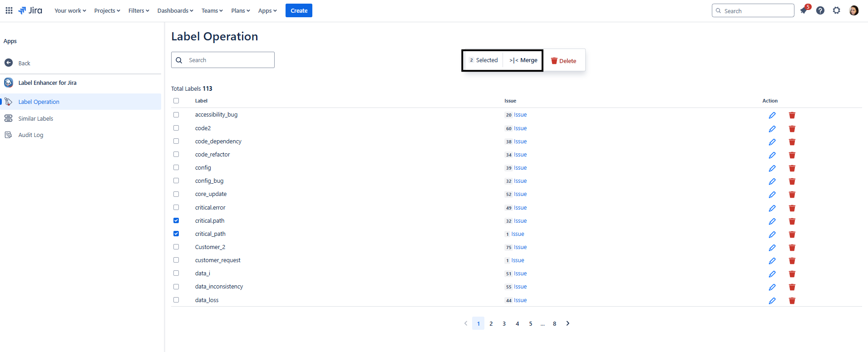Merge the selected labels
This screenshot has height=352, width=868.
(523, 60)
